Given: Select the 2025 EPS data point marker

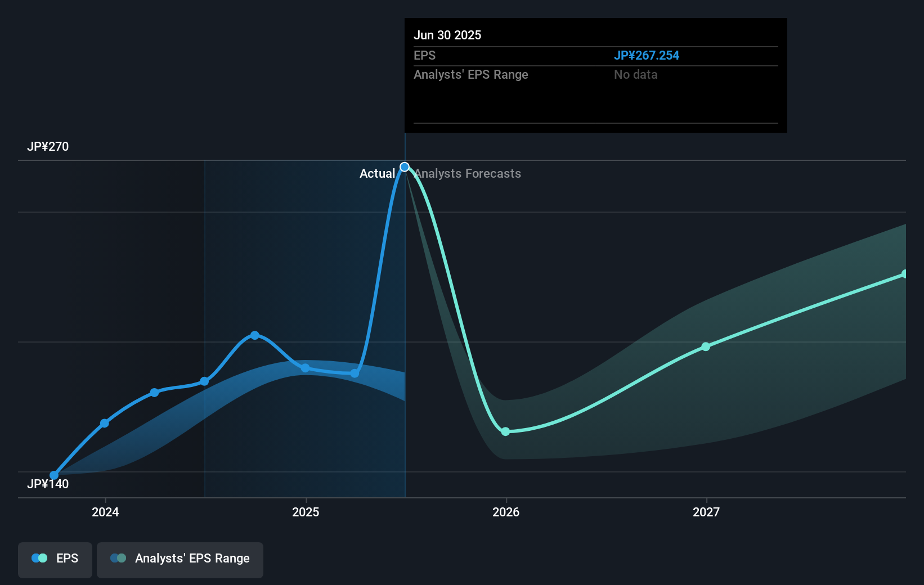Looking at the screenshot, I should tap(306, 368).
